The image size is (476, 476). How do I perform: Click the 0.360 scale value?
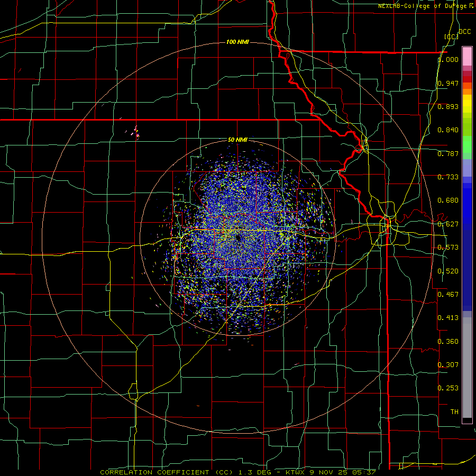click(448, 342)
